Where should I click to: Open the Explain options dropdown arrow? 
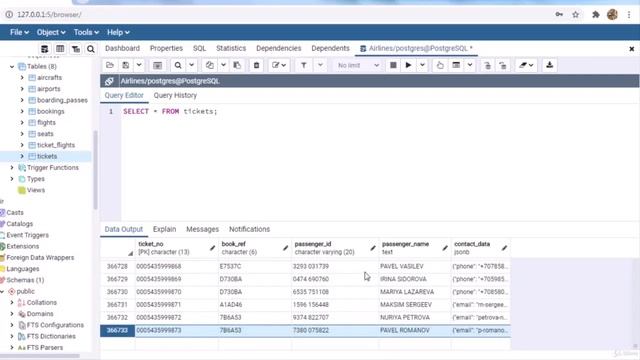pos(470,65)
